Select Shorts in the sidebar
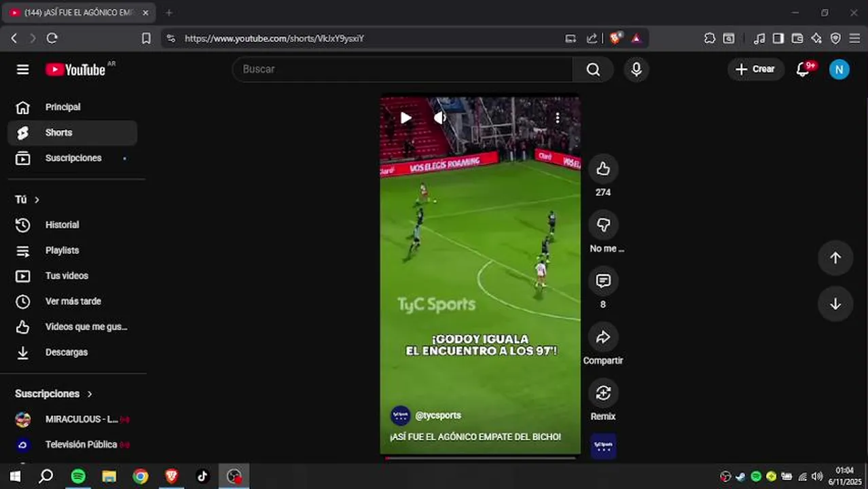Viewport: 868px width, 489px height. tap(73, 132)
